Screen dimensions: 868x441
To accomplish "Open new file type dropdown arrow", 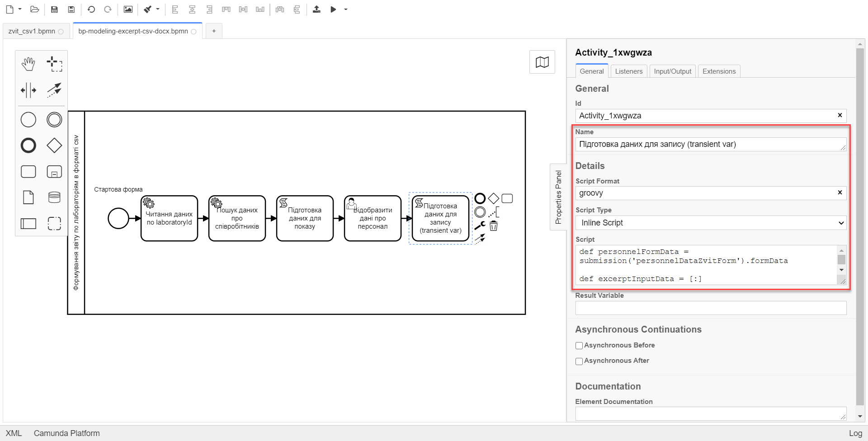I will (x=20, y=9).
